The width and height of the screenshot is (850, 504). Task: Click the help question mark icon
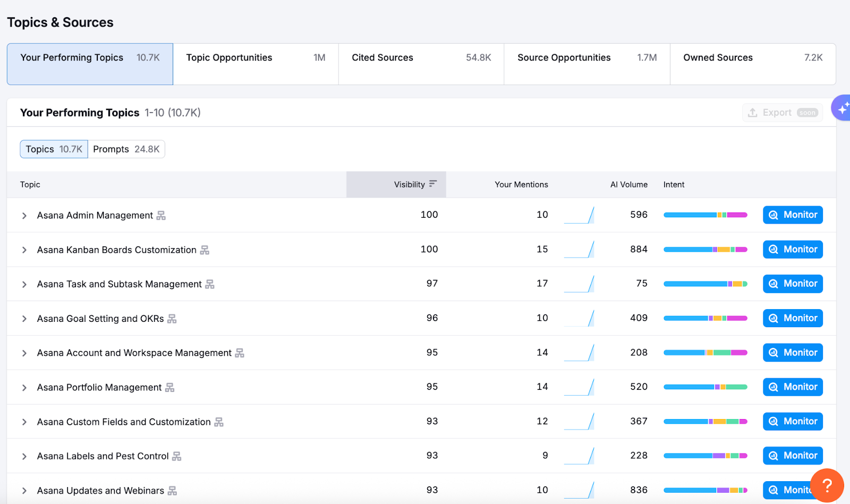coord(827,484)
